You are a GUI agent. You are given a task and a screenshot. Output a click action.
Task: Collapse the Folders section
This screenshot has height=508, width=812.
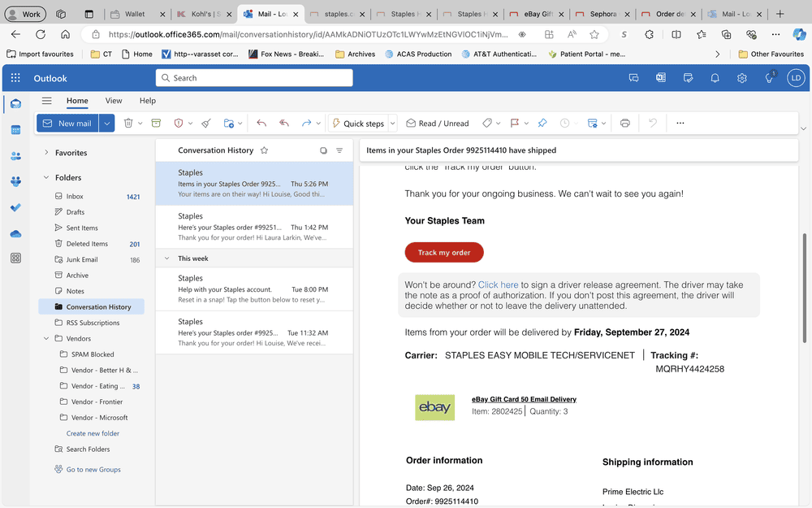[46, 177]
